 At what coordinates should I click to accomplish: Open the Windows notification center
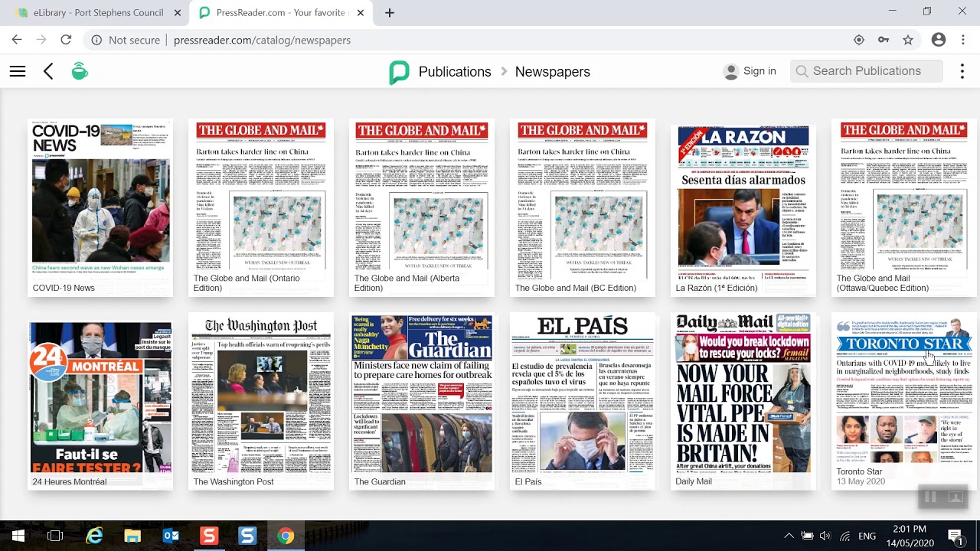pyautogui.click(x=955, y=536)
